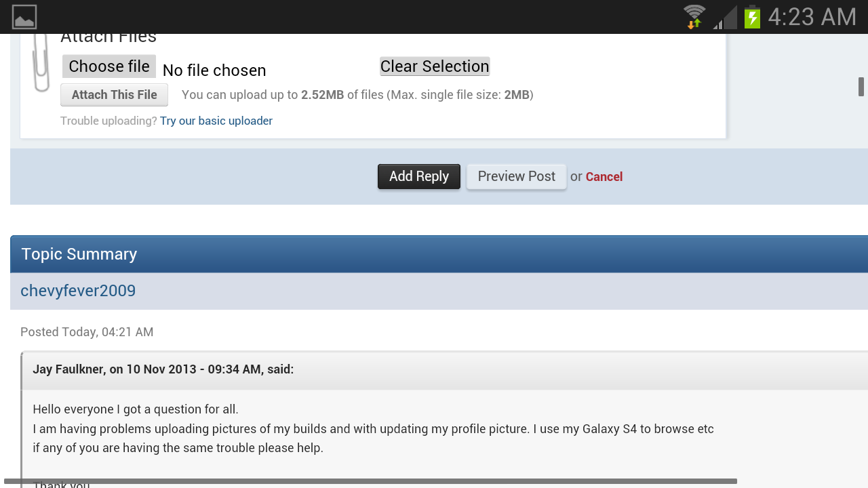Open the picture notification icon in status bar
This screenshot has width=868, height=488.
point(24,17)
